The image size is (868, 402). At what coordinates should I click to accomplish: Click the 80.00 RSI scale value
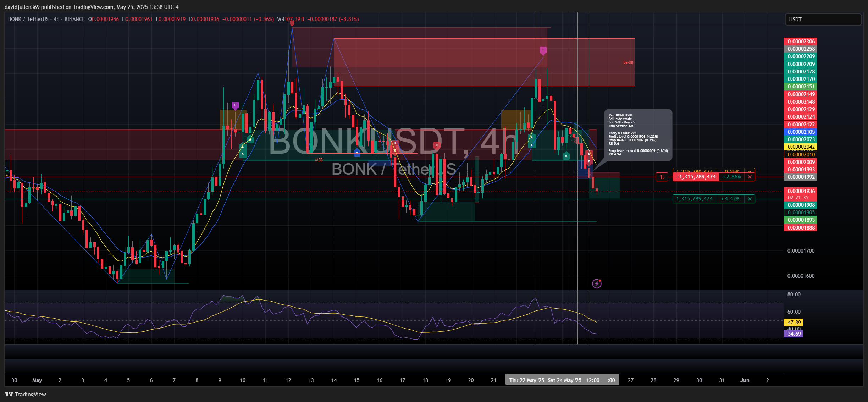pos(794,294)
